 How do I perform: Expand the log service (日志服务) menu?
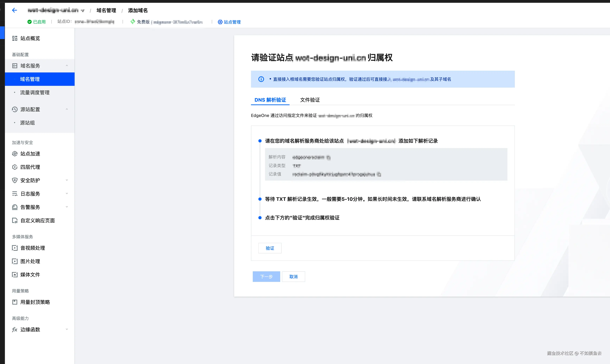pos(67,194)
